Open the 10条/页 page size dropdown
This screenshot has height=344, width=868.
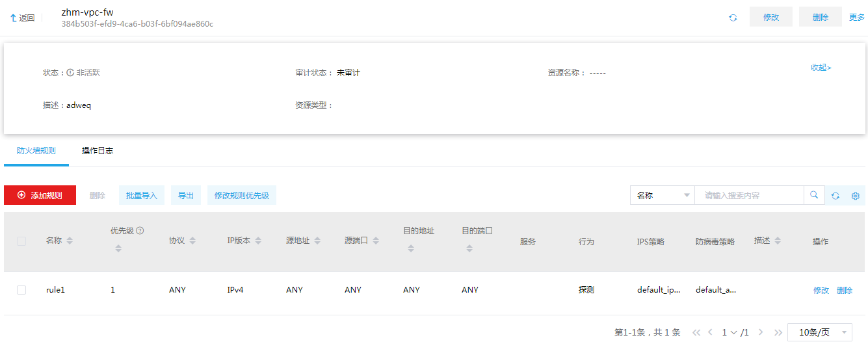click(x=820, y=332)
